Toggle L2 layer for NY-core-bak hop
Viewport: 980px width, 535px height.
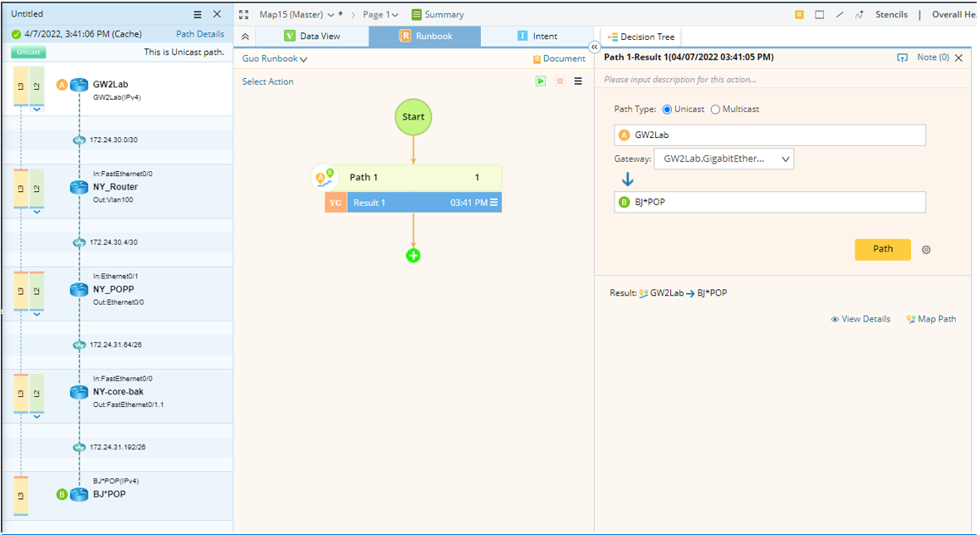[37, 394]
